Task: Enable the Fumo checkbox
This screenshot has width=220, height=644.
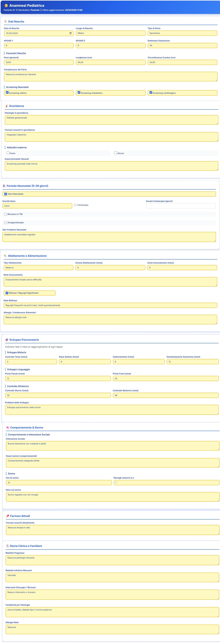Action: point(8,153)
